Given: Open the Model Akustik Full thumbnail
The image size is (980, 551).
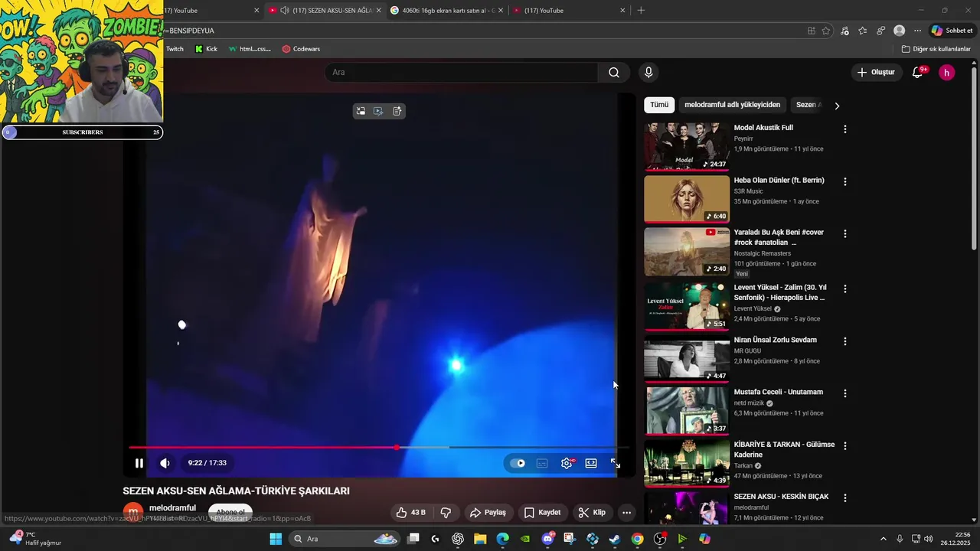Looking at the screenshot, I should point(687,146).
